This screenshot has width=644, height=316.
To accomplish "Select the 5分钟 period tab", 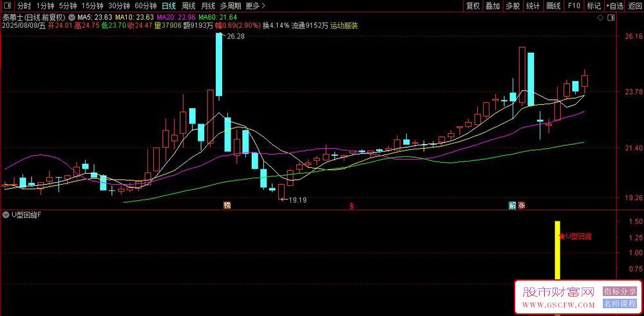I will [x=68, y=6].
